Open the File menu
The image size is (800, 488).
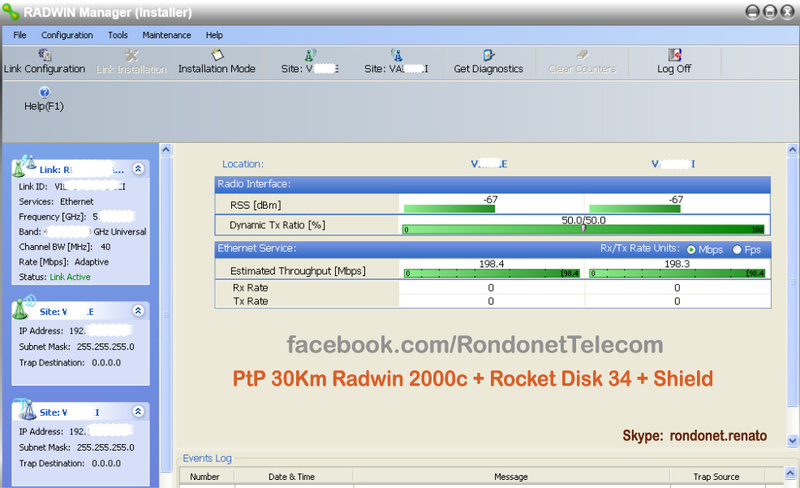19,35
